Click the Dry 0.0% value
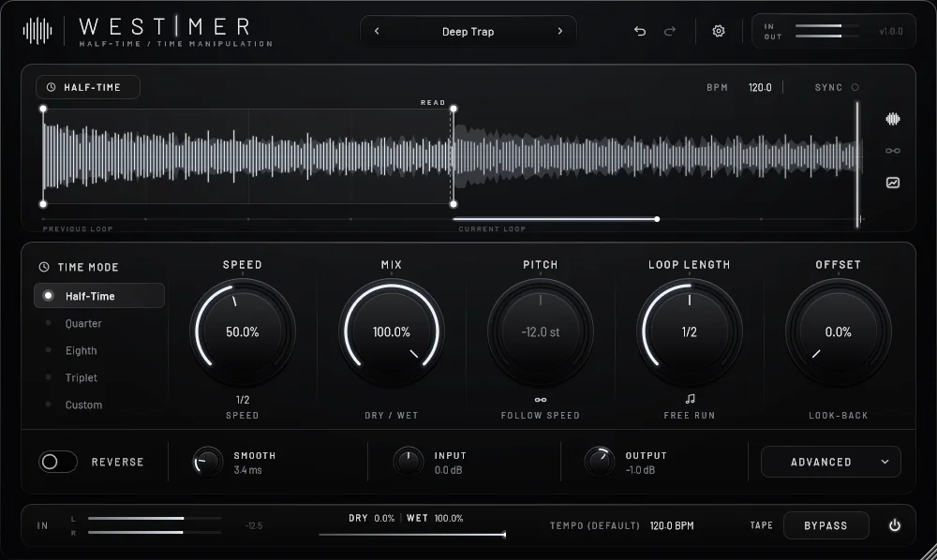This screenshot has height=560, width=937. click(384, 518)
